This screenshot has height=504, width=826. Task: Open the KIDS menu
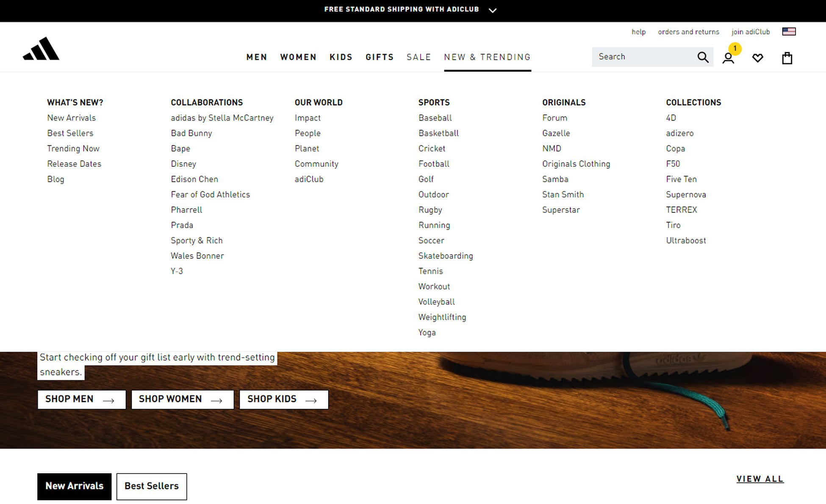341,57
